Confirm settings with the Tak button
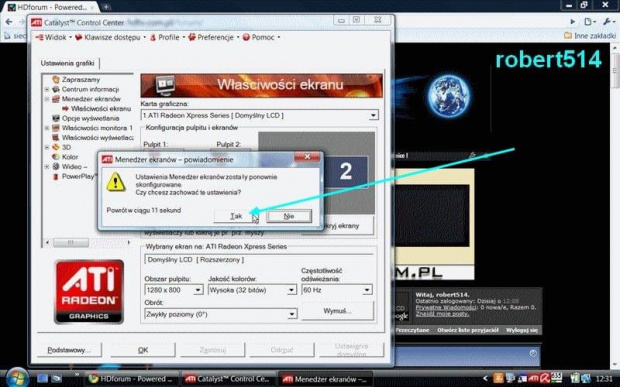The height and width of the screenshot is (387, 620). [236, 216]
